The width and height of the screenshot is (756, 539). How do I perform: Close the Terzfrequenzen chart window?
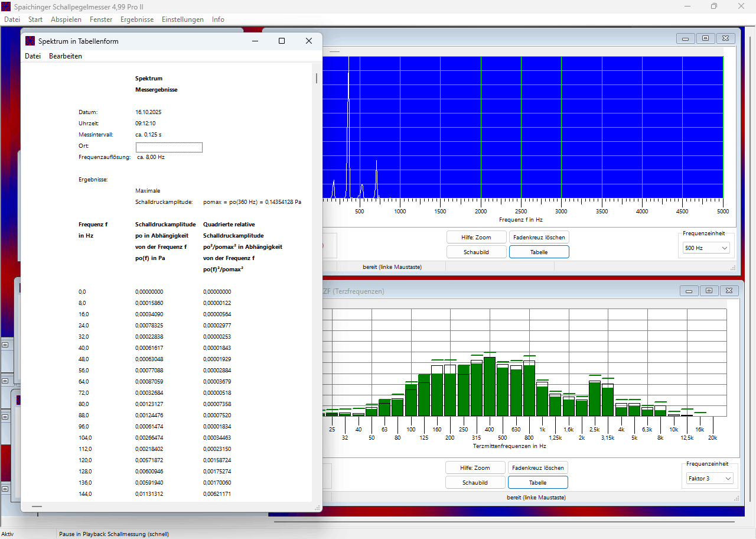click(729, 291)
